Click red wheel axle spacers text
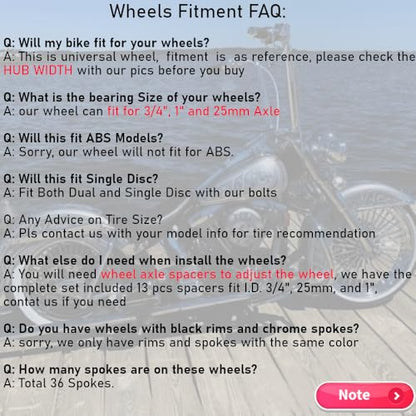The width and height of the screenshot is (416, 416). [x=217, y=274]
